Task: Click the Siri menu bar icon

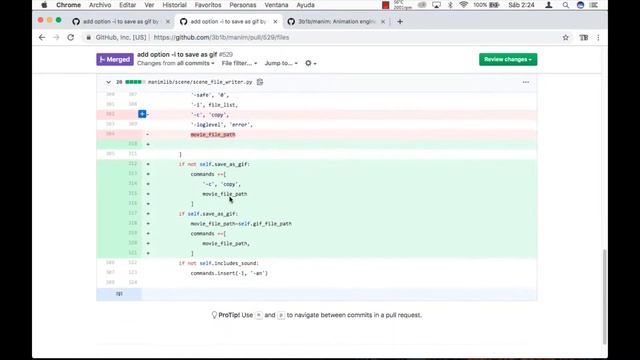Action: click(580, 5)
